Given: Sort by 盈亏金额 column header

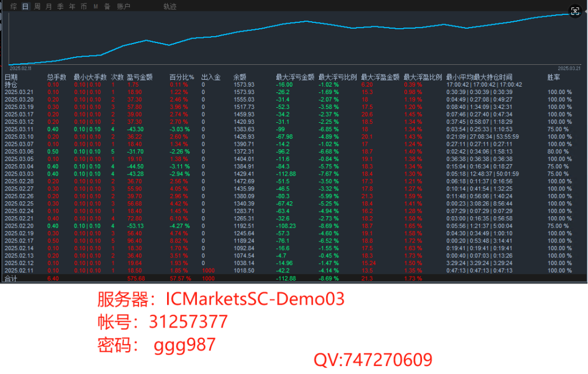Looking at the screenshot, I should point(140,77).
